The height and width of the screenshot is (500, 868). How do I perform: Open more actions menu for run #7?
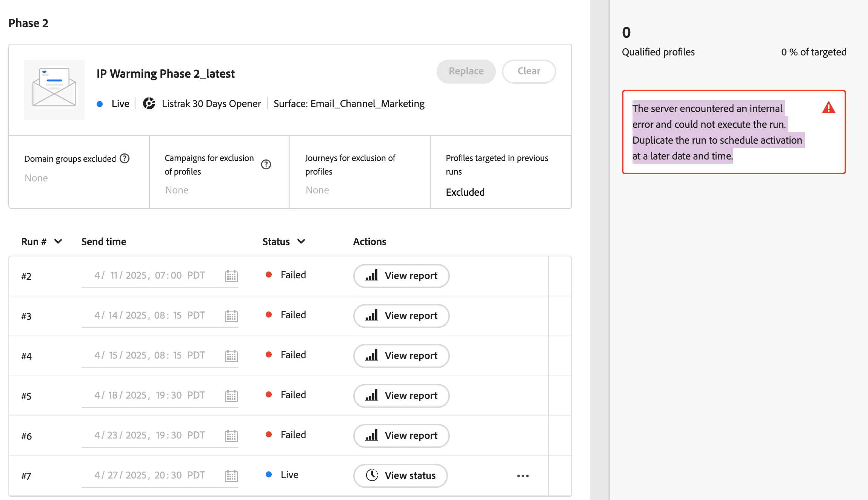coord(523,476)
